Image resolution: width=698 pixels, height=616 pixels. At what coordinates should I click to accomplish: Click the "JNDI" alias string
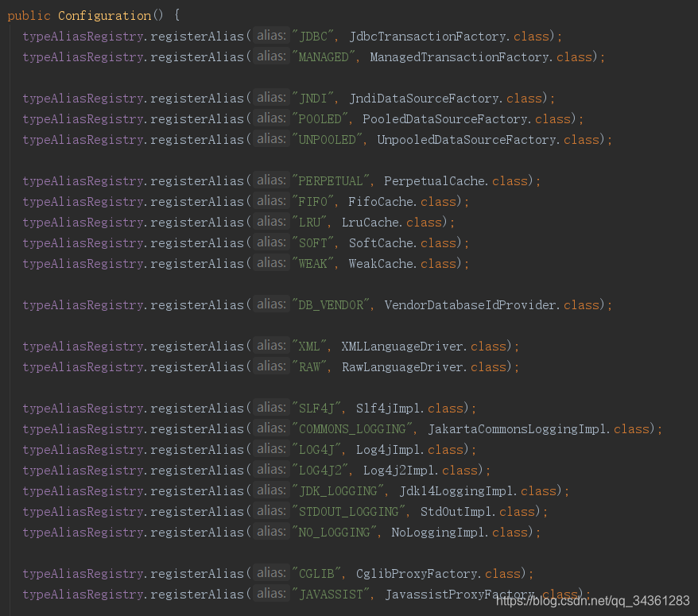tap(313, 98)
